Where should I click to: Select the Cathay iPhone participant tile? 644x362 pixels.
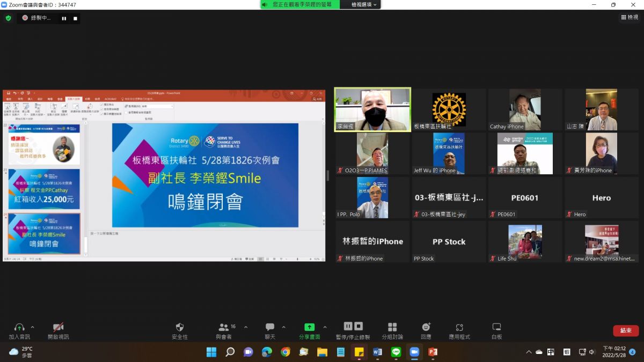(x=525, y=110)
